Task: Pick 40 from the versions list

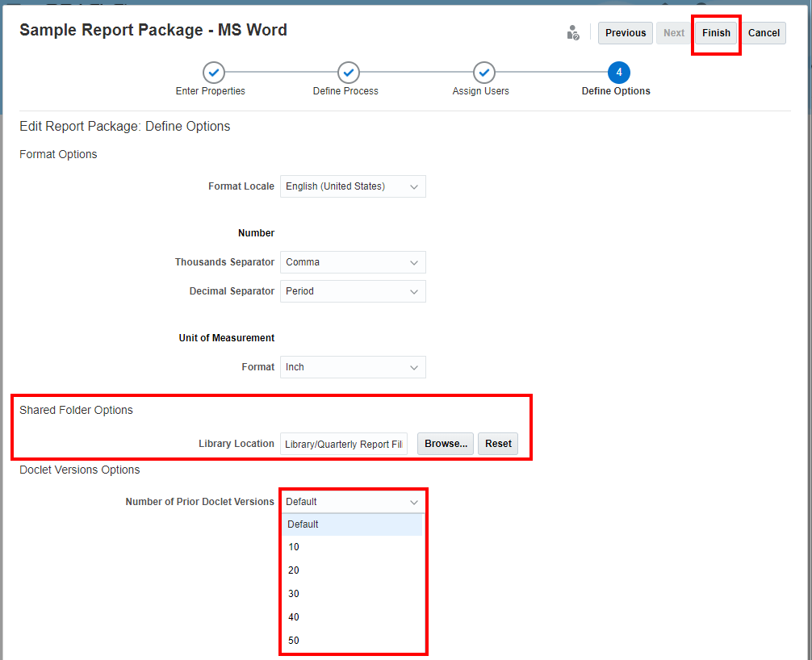Action: point(352,617)
